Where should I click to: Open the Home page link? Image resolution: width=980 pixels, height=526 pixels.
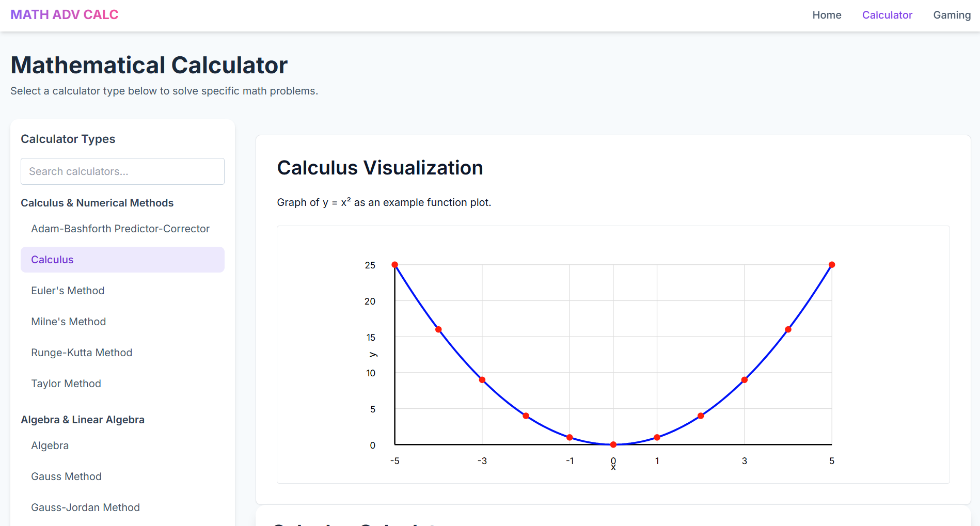coord(827,15)
